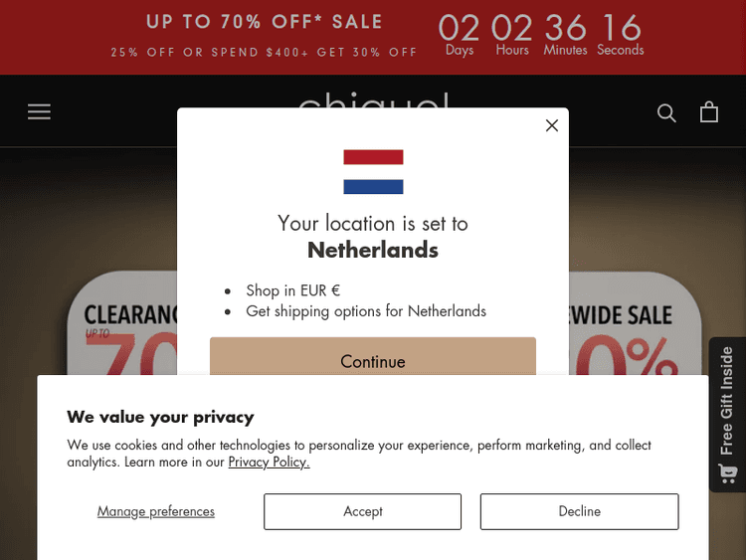
Task: Close the location popup with X
Action: (x=552, y=125)
